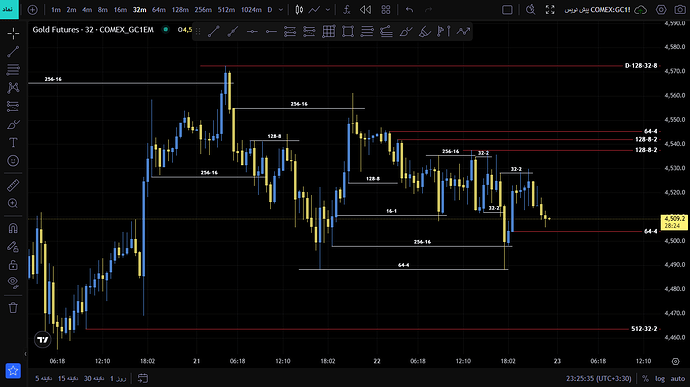This screenshot has height=387, width=690.
Task: Click the trash icon to remove drawings
Action: click(13, 307)
